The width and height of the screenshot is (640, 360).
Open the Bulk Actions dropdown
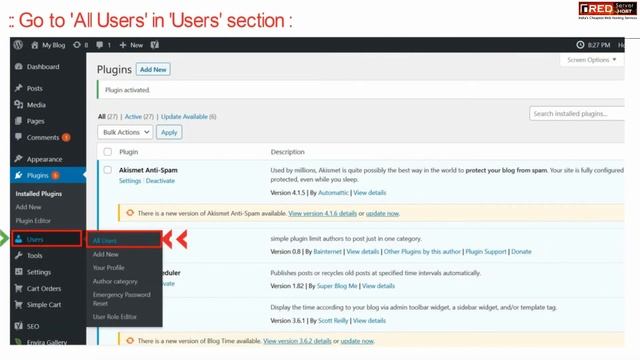(125, 132)
